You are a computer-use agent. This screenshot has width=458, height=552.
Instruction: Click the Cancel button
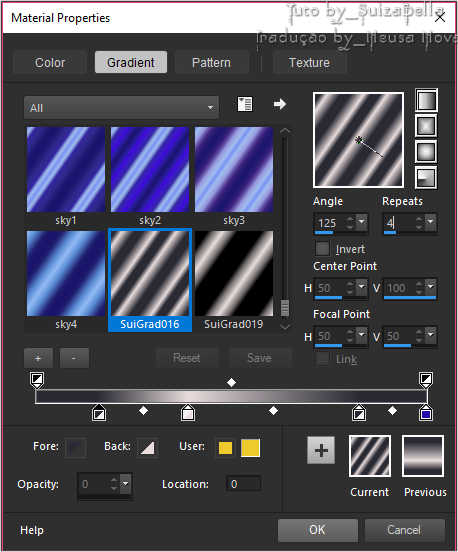[404, 530]
